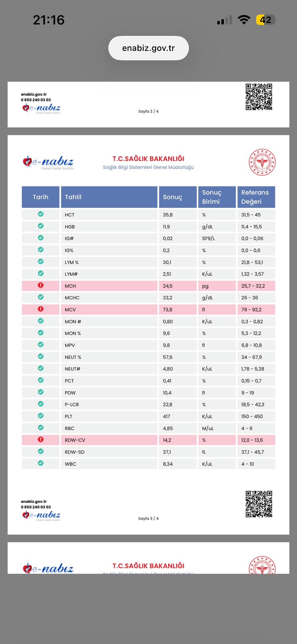
Task: Tap the Tarih column header
Action: [x=40, y=197]
